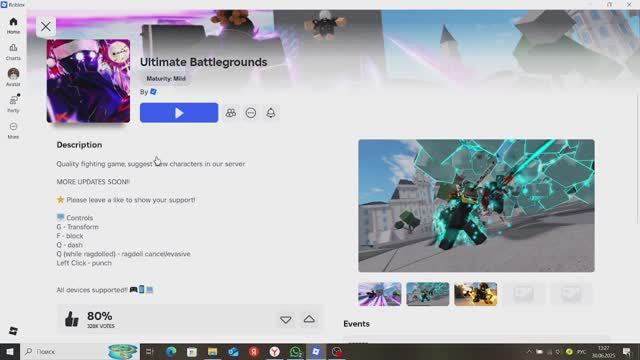
Task: Open the Home sidebar icon
Action: (13, 25)
